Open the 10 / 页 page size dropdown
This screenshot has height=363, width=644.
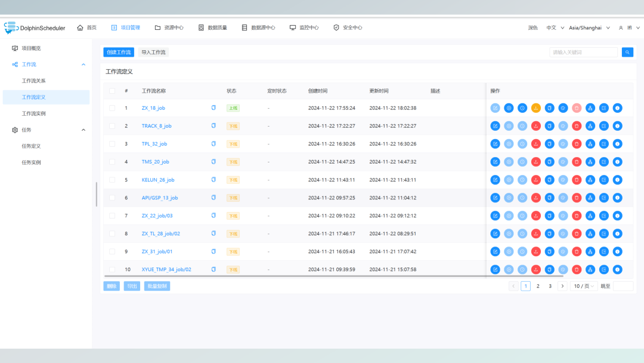[x=584, y=286]
